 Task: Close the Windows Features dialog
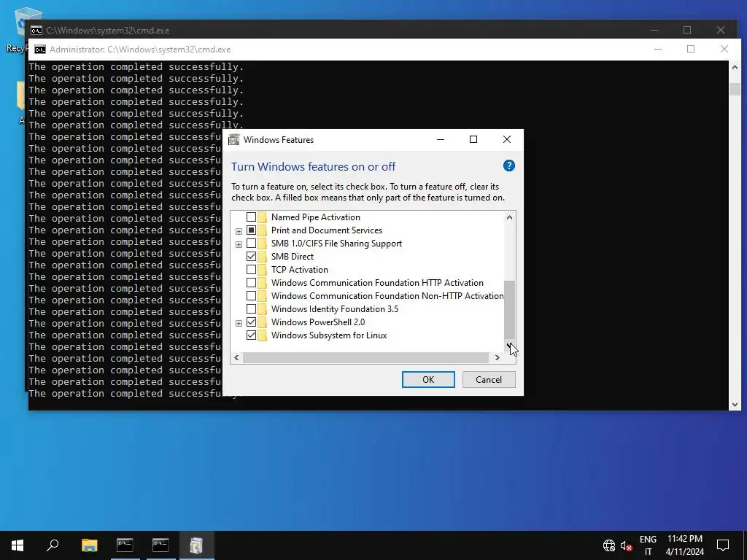pyautogui.click(x=507, y=139)
